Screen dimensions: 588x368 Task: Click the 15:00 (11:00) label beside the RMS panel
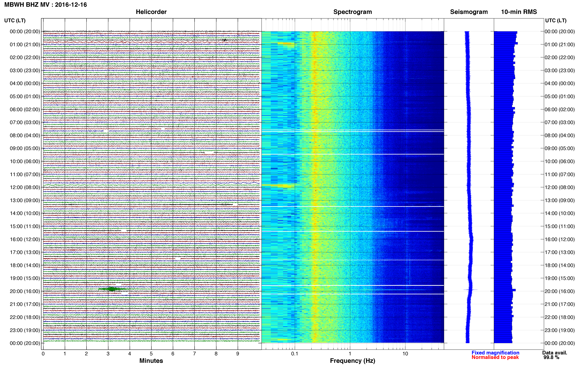click(x=560, y=226)
